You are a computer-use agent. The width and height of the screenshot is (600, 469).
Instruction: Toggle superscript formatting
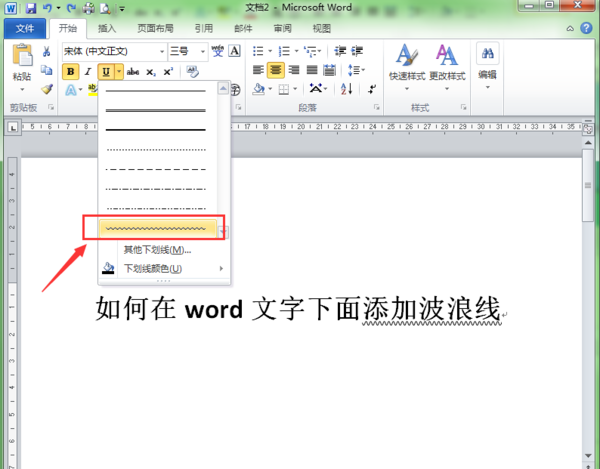click(x=168, y=72)
